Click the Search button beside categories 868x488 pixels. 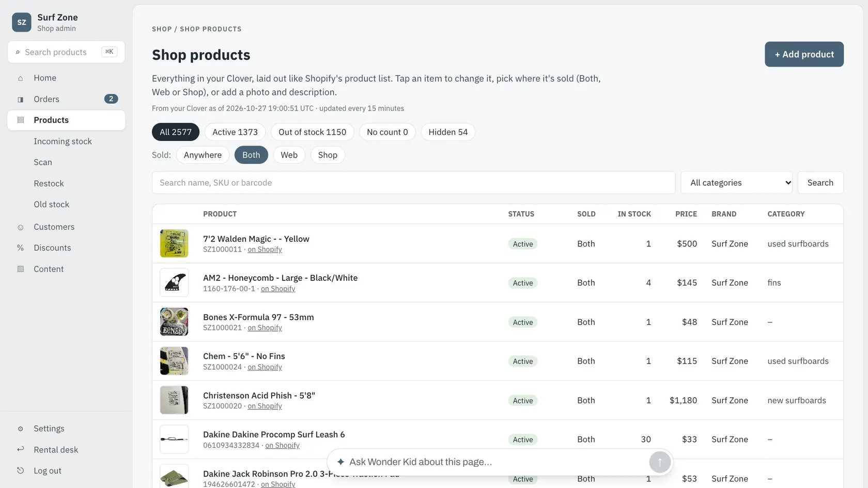pos(820,183)
